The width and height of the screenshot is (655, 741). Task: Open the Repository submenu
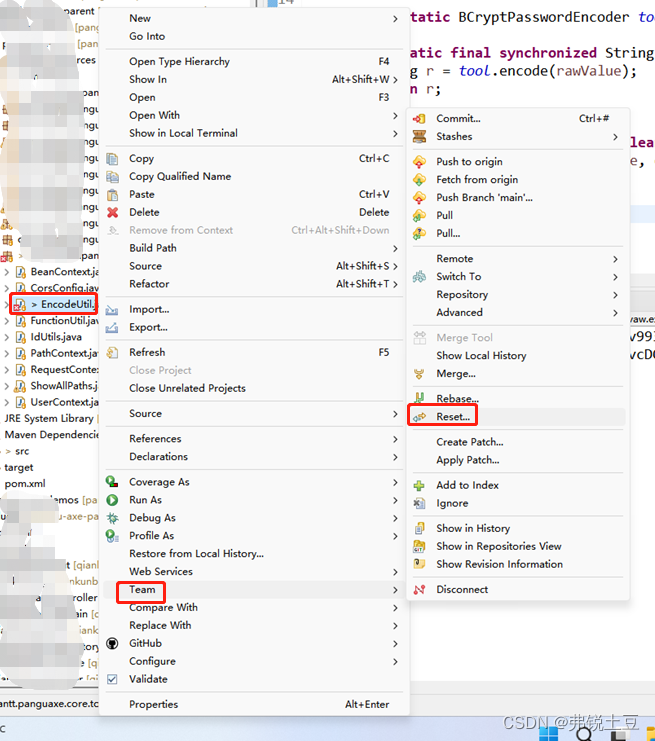[x=518, y=295]
